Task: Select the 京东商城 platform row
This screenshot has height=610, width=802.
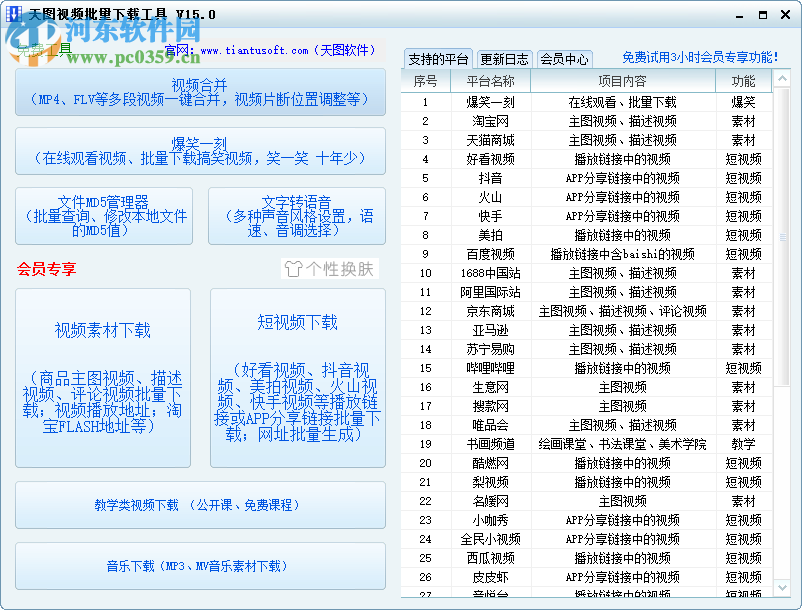Action: [587, 311]
